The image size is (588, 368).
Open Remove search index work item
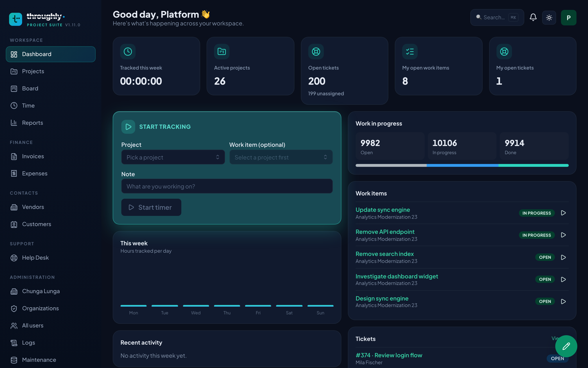point(384,254)
